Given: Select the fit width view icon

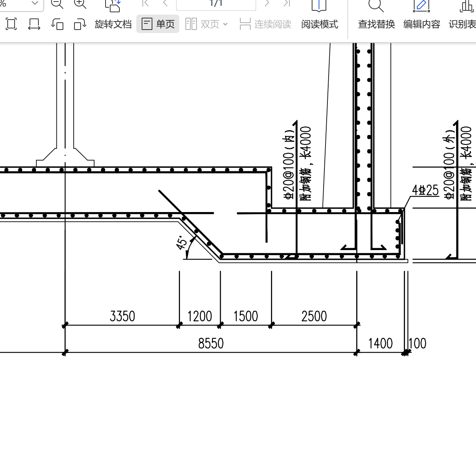Looking at the screenshot, I should coord(35,24).
